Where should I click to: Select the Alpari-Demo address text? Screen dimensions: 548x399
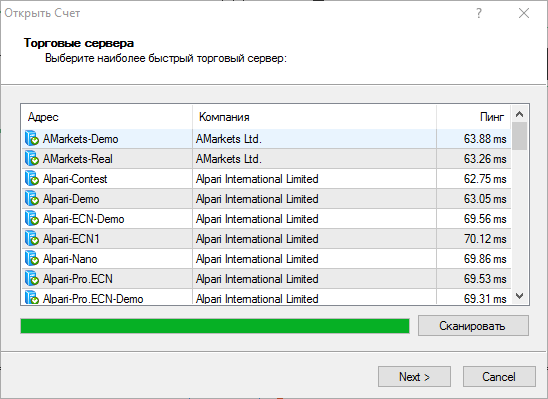71,199
